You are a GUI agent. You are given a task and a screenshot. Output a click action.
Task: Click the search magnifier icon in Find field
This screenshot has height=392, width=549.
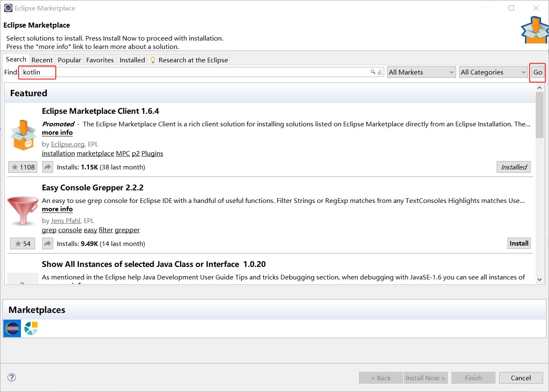373,72
